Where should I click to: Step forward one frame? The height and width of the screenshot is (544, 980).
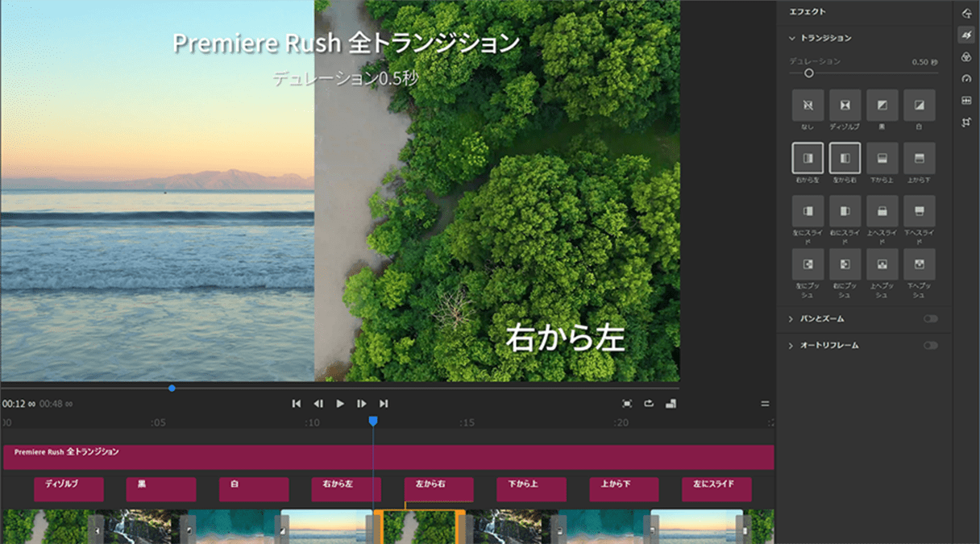[362, 404]
